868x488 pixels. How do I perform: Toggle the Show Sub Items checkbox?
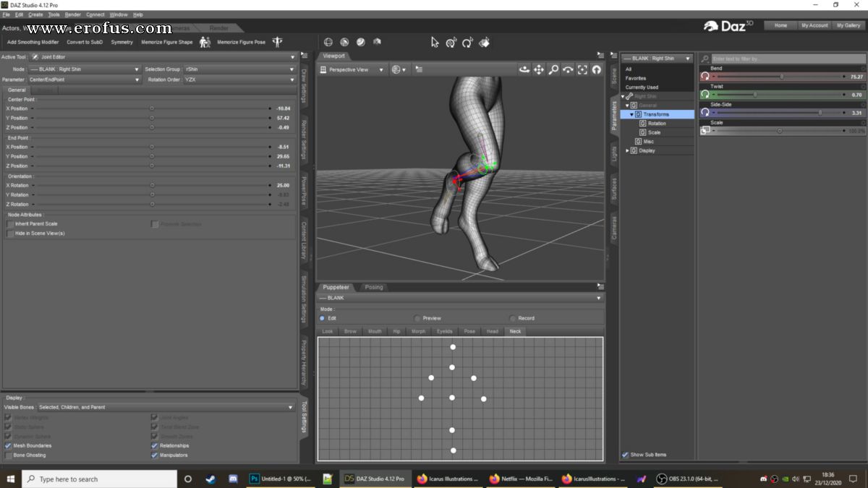626,455
